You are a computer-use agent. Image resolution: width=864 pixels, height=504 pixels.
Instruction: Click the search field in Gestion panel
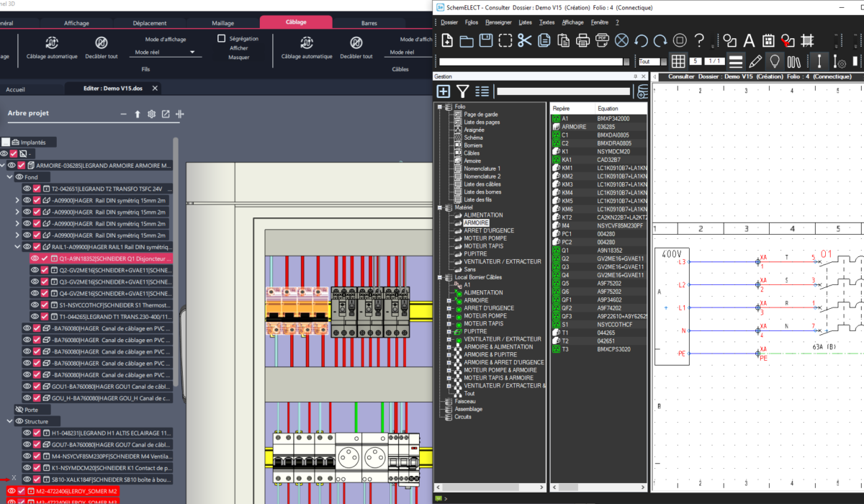(x=563, y=91)
